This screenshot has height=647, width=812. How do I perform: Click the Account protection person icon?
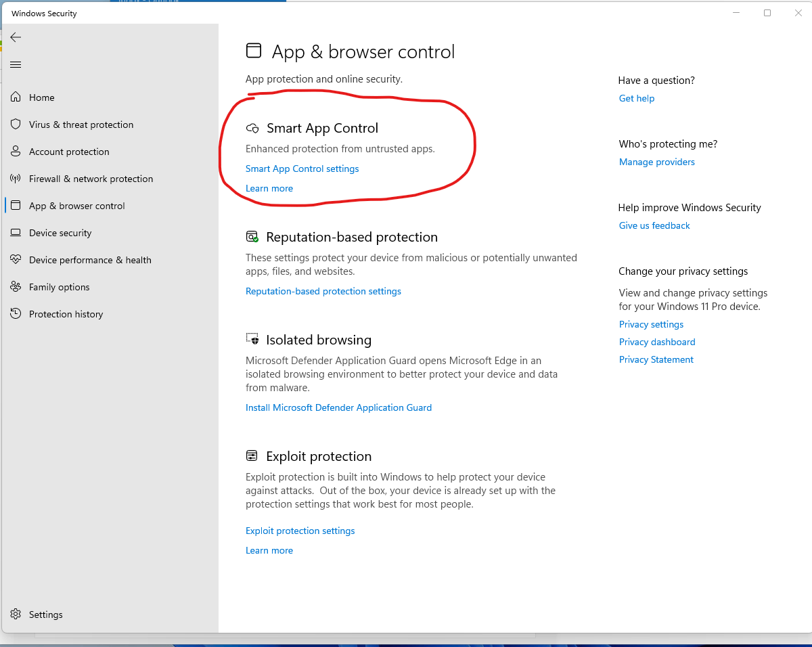[x=16, y=152]
